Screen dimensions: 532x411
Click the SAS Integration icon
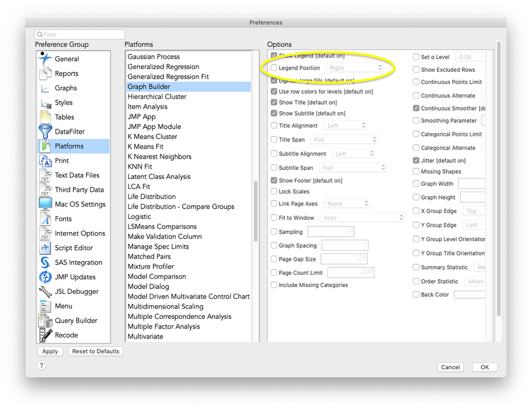(45, 262)
